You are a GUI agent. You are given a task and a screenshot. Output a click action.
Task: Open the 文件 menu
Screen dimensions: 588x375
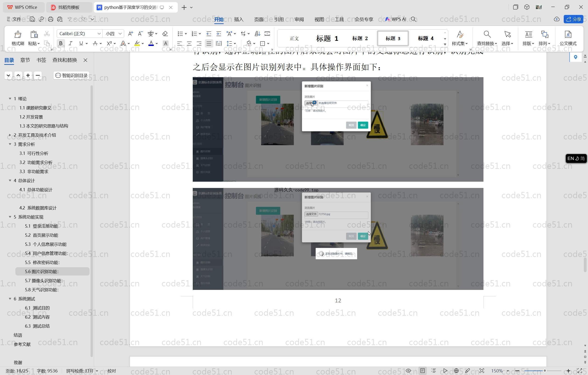coord(14,19)
